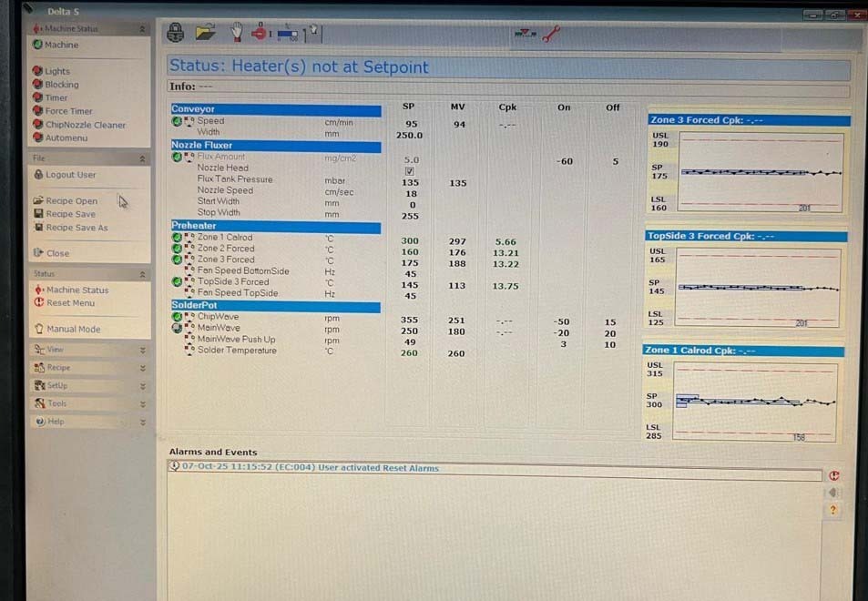This screenshot has width=868, height=601.
Task: Click the hand icon in the toolbar
Action: point(236,33)
